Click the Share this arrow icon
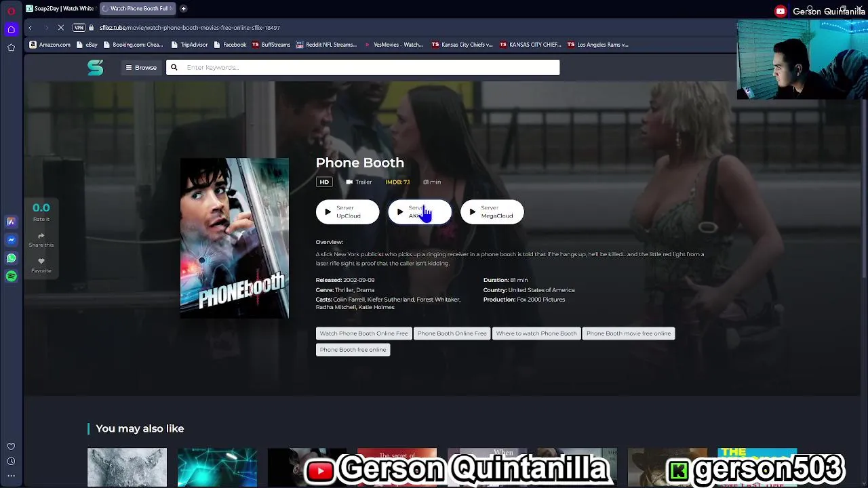The image size is (868, 488). coord(41,236)
